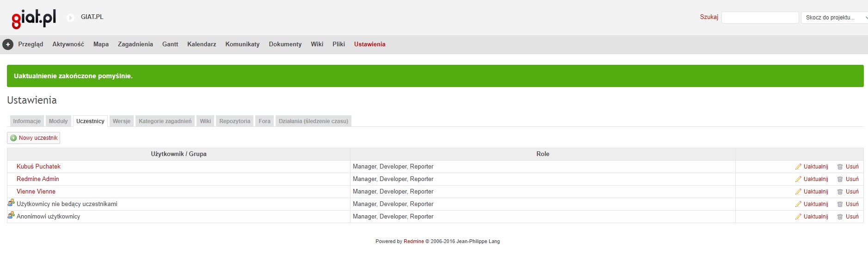Open Komunikaty in main menu
Image resolution: width=868 pixels, height=256 pixels.
(242, 44)
